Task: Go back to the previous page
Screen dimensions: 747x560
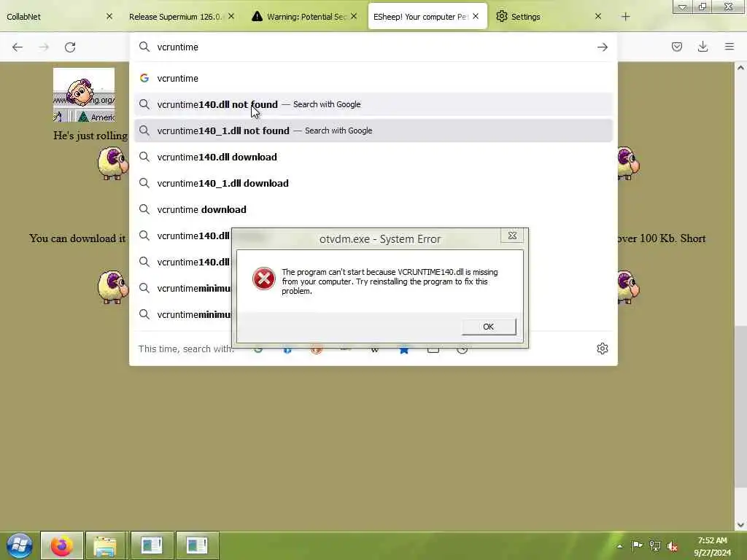Action: tap(18, 47)
